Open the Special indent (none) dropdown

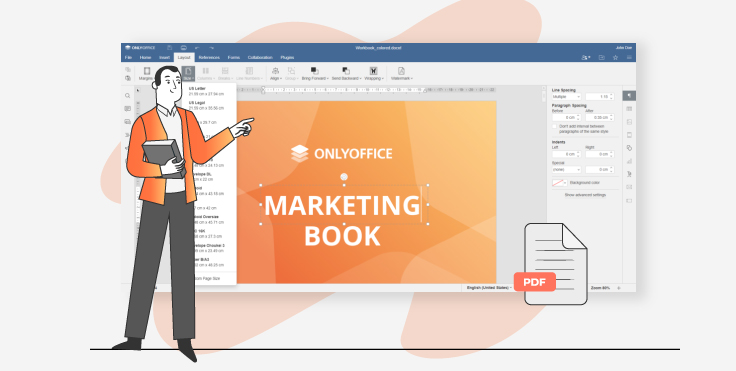pyautogui.click(x=567, y=169)
